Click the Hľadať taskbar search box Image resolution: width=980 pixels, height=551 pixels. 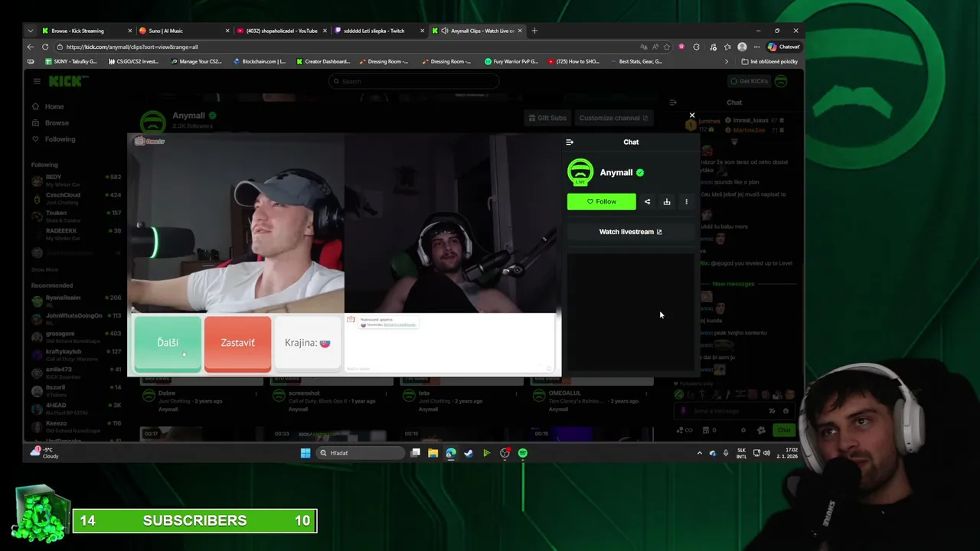click(360, 453)
